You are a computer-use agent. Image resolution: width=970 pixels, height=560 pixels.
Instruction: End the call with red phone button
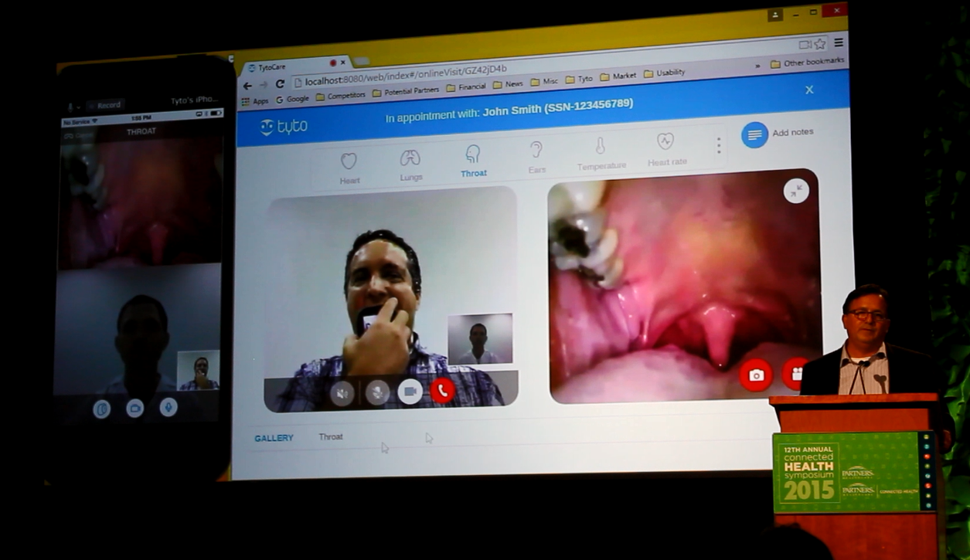tap(442, 391)
